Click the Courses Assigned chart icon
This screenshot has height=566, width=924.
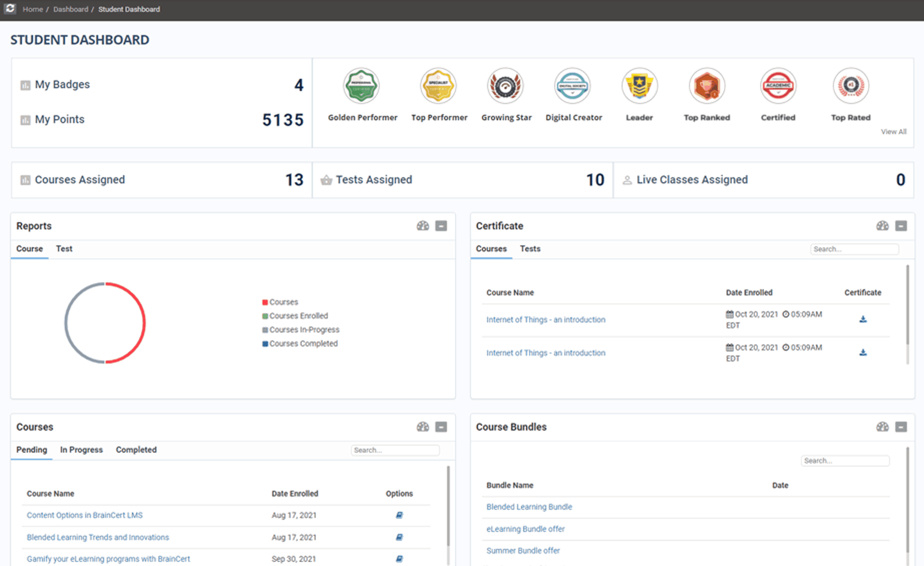[26, 180]
